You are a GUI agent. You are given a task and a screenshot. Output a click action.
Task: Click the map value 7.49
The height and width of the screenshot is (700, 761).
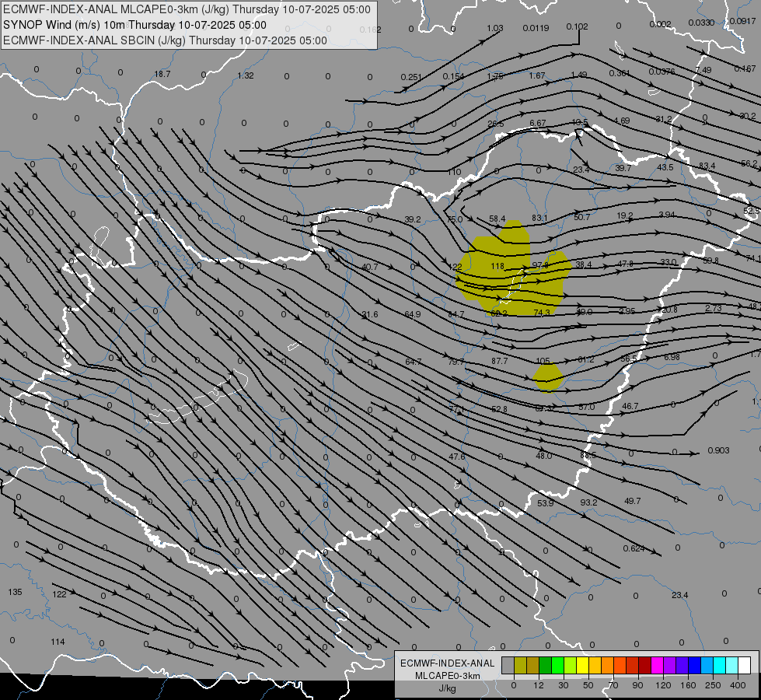(703, 70)
